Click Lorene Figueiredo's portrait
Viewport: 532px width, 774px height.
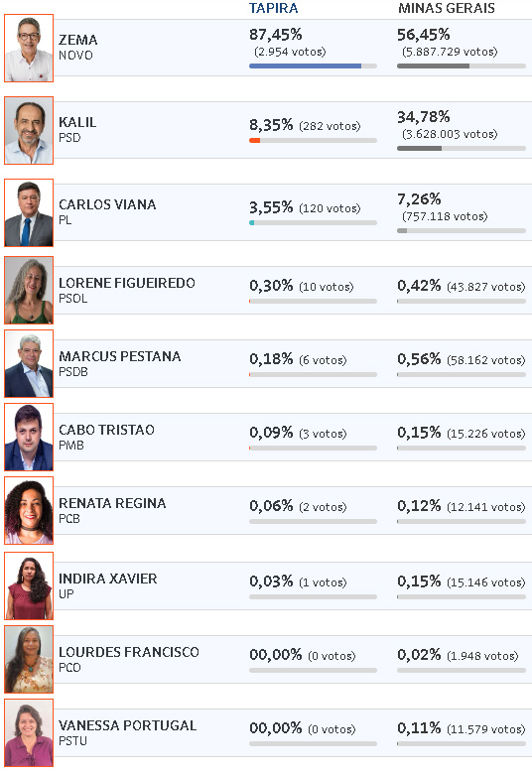pyautogui.click(x=29, y=290)
